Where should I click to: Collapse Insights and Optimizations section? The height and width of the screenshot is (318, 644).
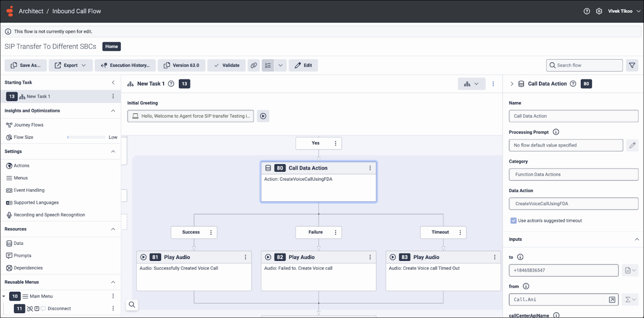113,111
